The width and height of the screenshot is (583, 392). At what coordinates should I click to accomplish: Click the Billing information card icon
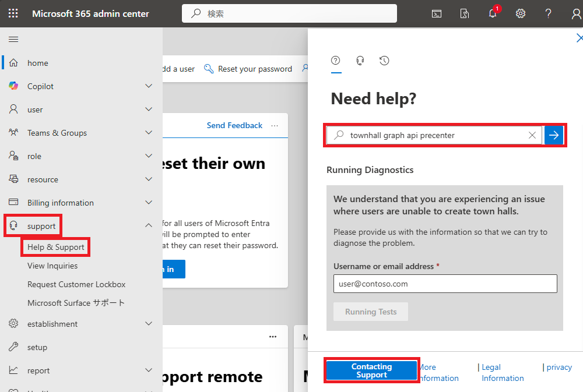(13, 202)
